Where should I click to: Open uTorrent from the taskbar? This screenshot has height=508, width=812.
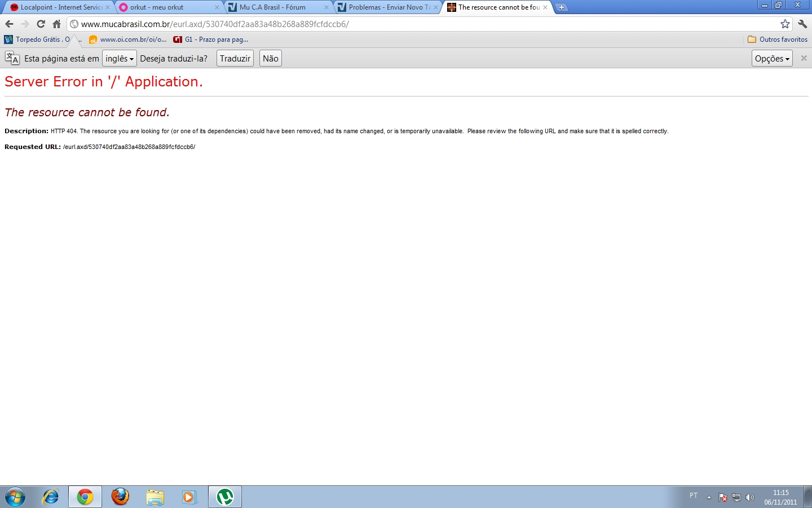click(x=225, y=497)
